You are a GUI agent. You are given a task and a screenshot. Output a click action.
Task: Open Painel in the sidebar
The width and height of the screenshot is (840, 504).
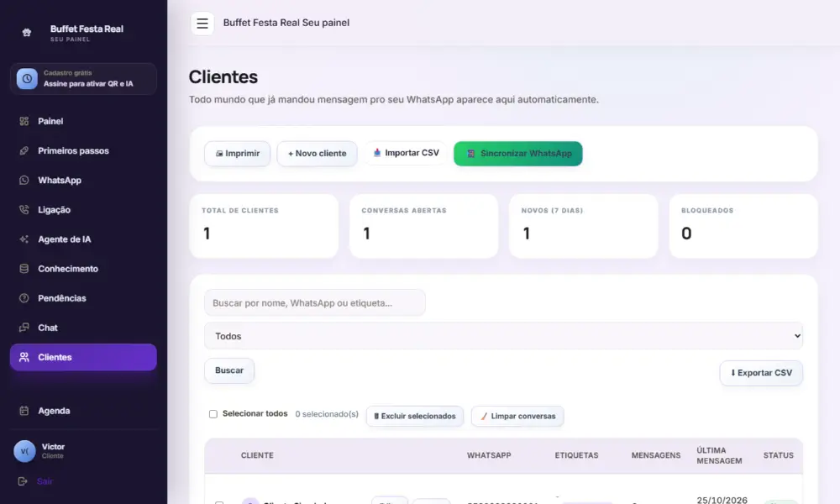point(83,121)
